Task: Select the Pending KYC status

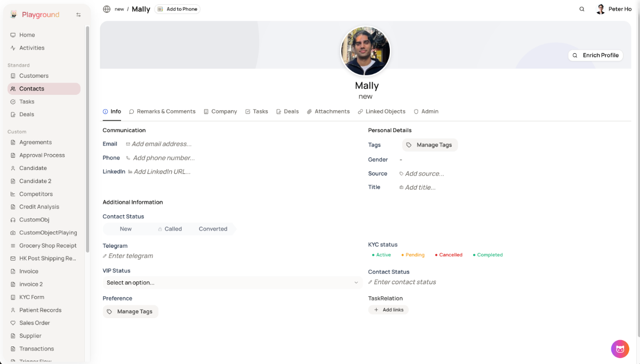Action: tap(413, 255)
